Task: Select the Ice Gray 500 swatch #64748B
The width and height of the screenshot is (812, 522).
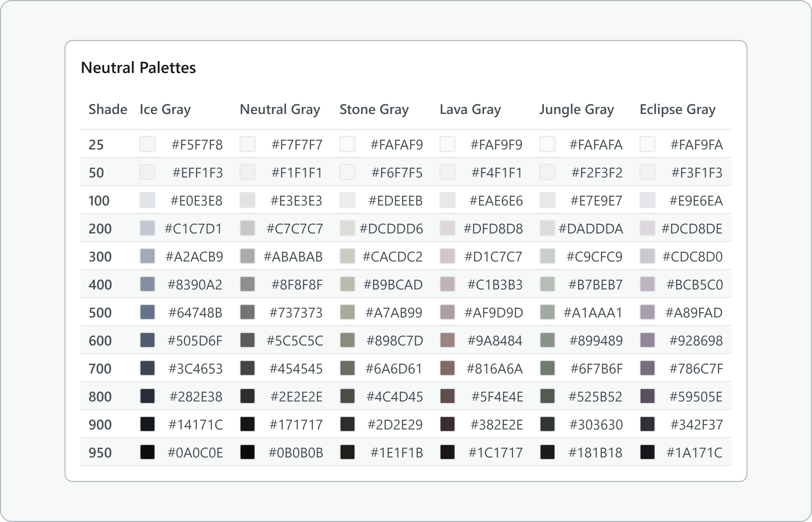Action: [147, 312]
